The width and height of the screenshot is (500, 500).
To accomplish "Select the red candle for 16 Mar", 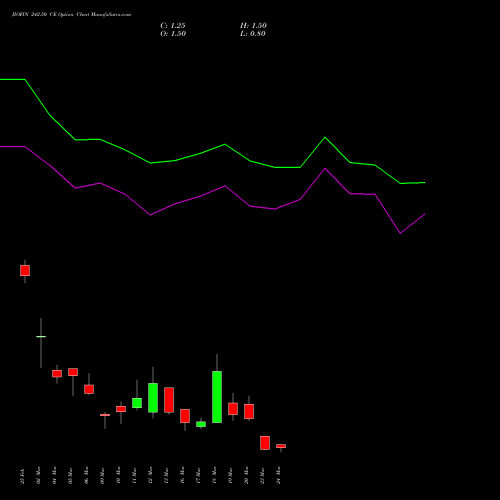I will [x=185, y=416].
